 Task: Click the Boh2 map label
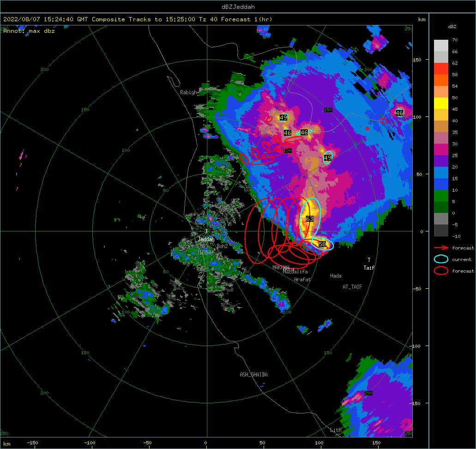pos(222,246)
